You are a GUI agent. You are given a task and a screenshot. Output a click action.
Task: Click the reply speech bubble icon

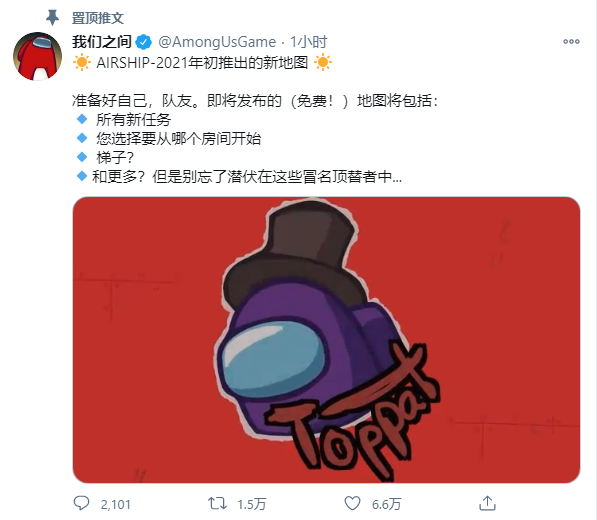coord(81,503)
